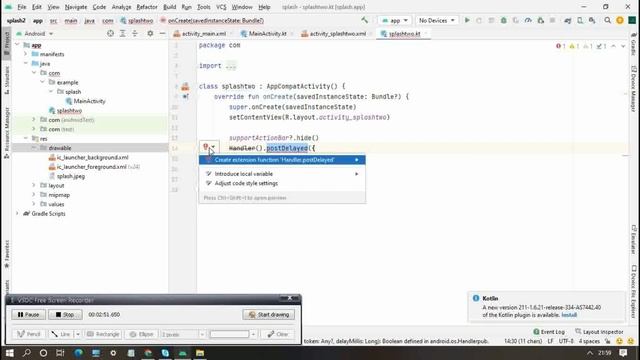Expand the layout folder
Screen dimensions: 640x360
tap(34, 185)
